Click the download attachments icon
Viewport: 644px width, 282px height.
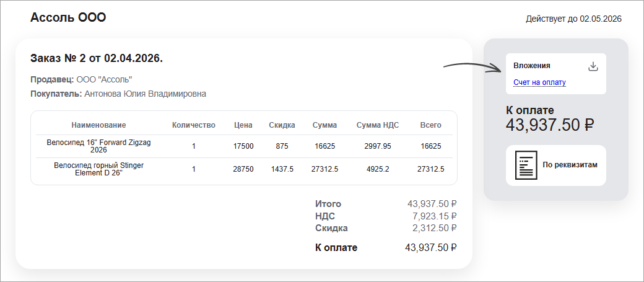pos(593,66)
